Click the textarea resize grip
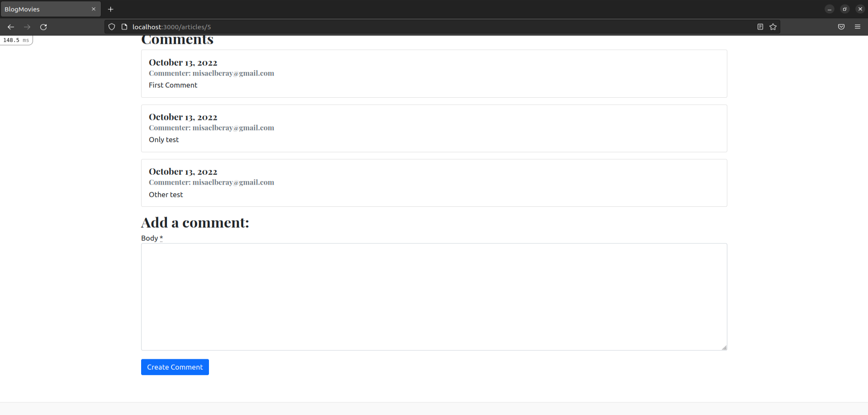This screenshot has height=415, width=868. 723,347
